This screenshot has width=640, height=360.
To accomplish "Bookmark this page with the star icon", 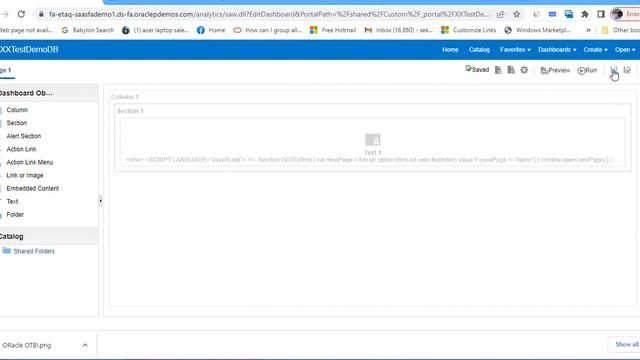I will pyautogui.click(x=516, y=14).
